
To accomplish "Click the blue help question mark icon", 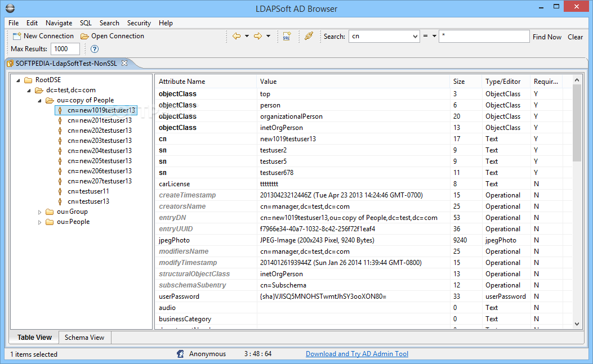I will [x=95, y=49].
